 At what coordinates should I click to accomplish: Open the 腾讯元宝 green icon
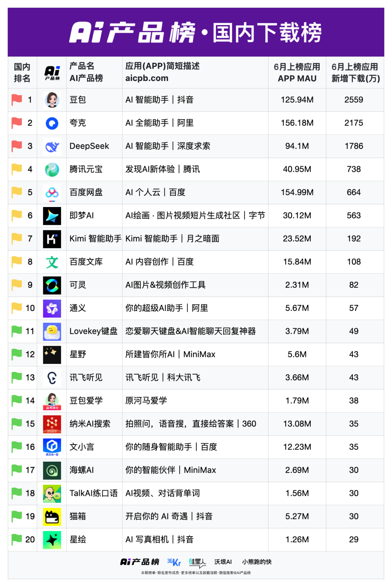52,169
